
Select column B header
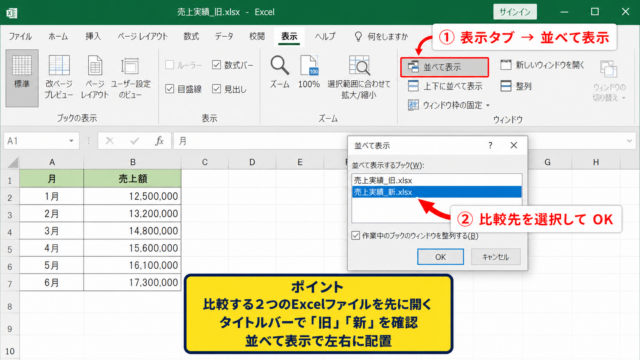click(133, 162)
